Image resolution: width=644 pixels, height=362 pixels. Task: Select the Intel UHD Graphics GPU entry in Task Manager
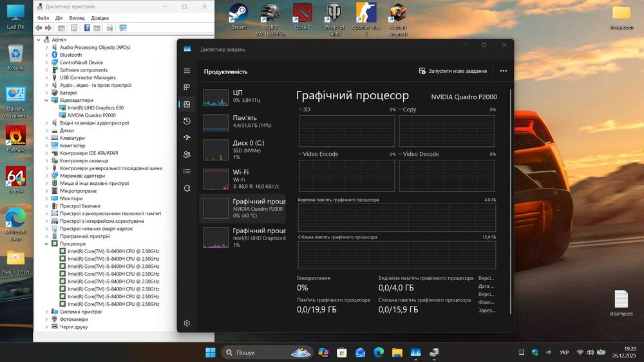pos(242,238)
